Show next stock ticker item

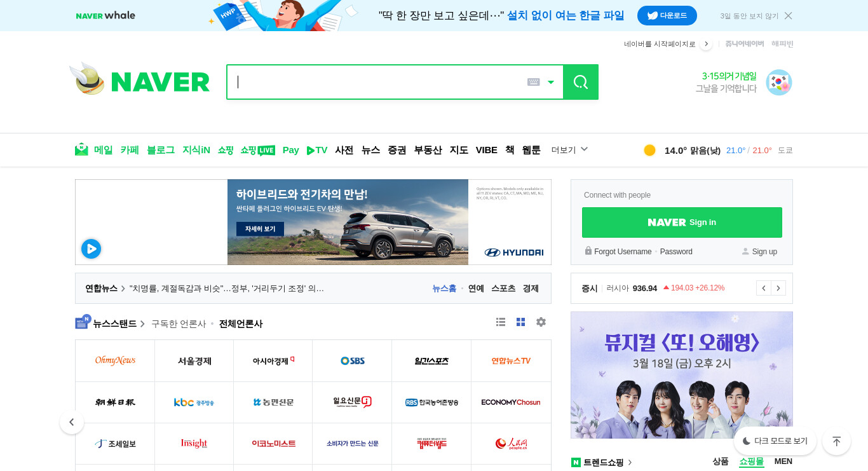[778, 288]
